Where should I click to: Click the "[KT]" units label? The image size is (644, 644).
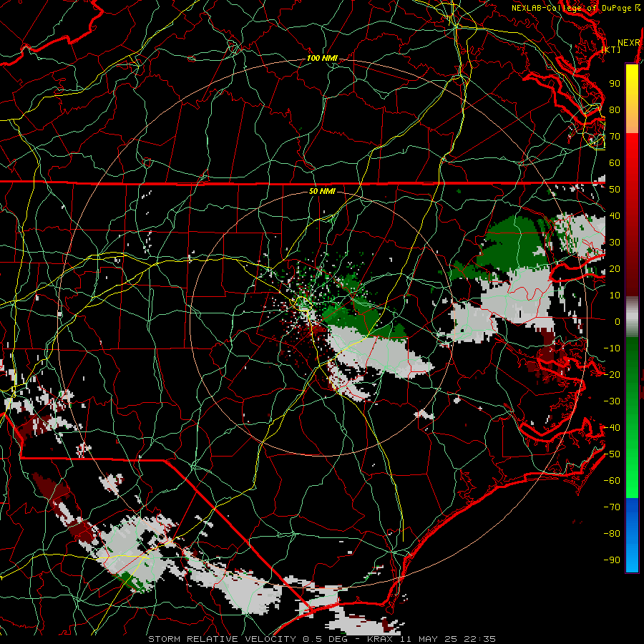pos(611,49)
